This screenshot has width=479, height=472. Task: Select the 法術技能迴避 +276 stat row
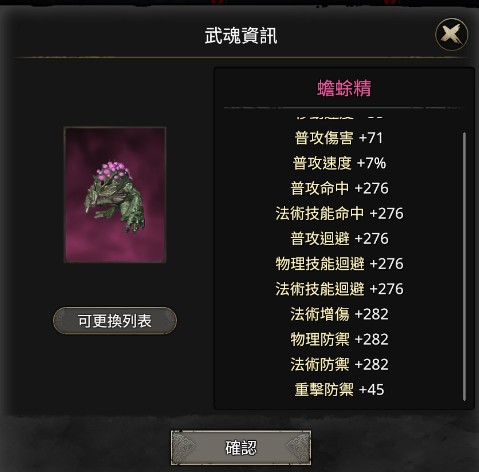coord(339,289)
